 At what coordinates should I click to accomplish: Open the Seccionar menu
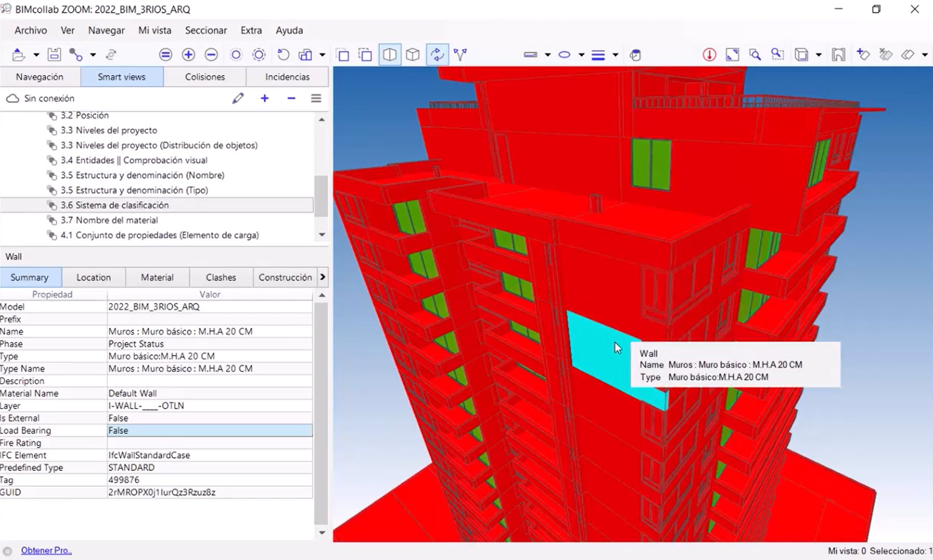click(205, 30)
